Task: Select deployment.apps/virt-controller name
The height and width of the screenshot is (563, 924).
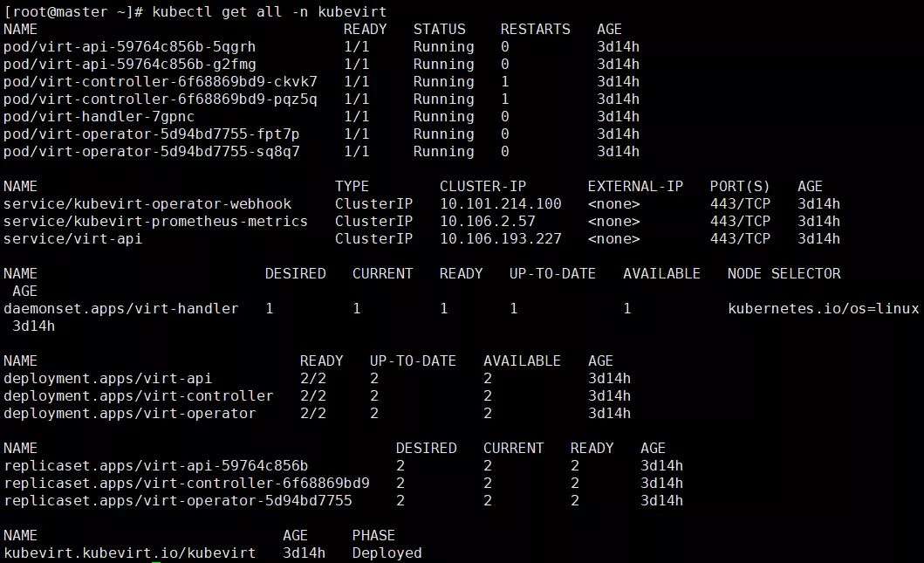Action: click(139, 396)
